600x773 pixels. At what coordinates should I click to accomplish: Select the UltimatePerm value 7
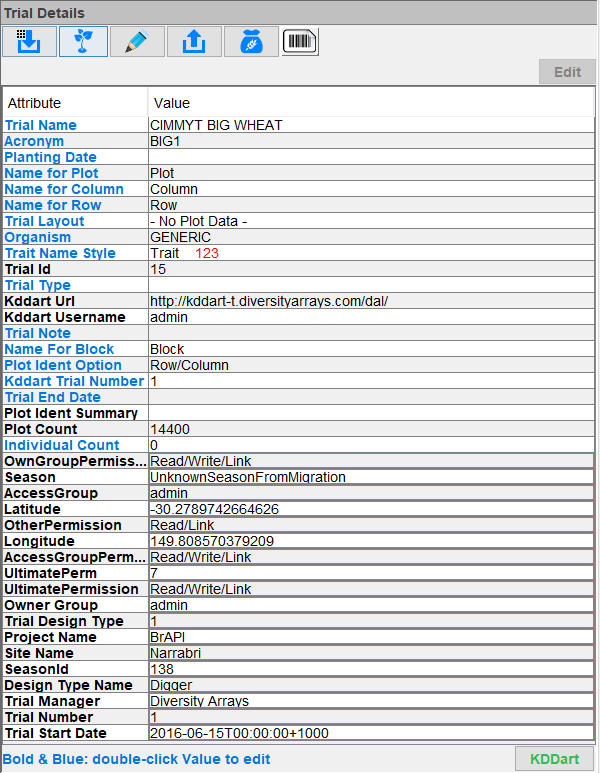371,573
